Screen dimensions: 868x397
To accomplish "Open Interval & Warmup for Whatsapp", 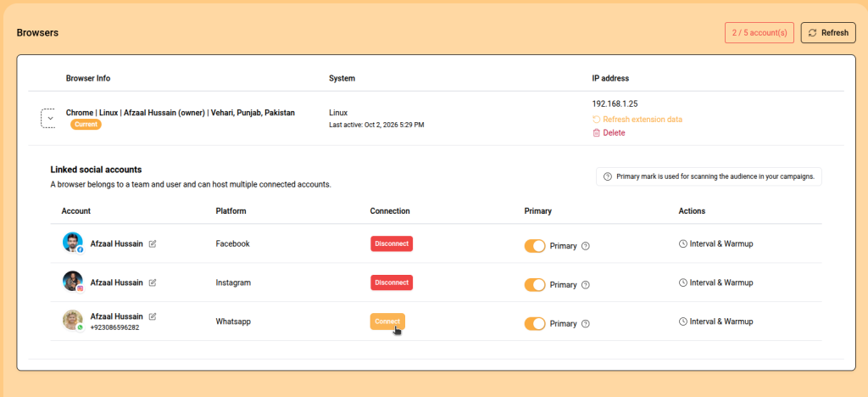I will click(x=715, y=322).
